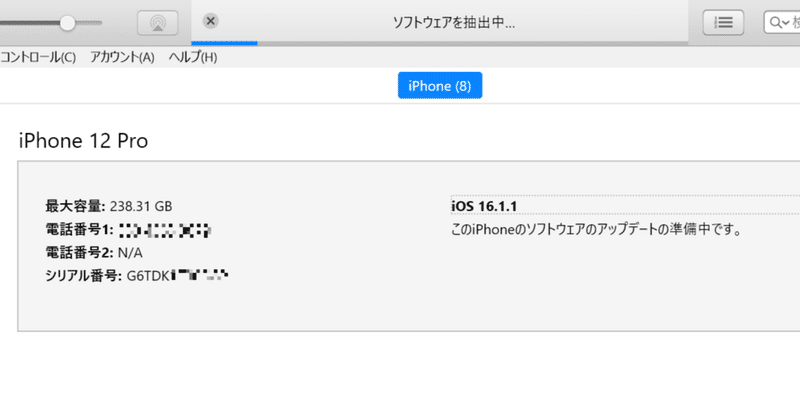Click the update preparation status message
This screenshot has width=800, height=419.
point(597,230)
